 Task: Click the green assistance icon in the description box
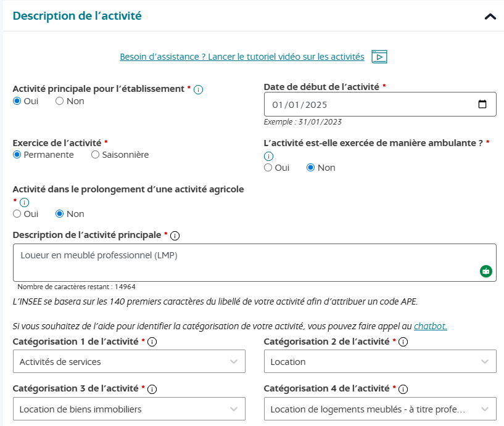(485, 270)
